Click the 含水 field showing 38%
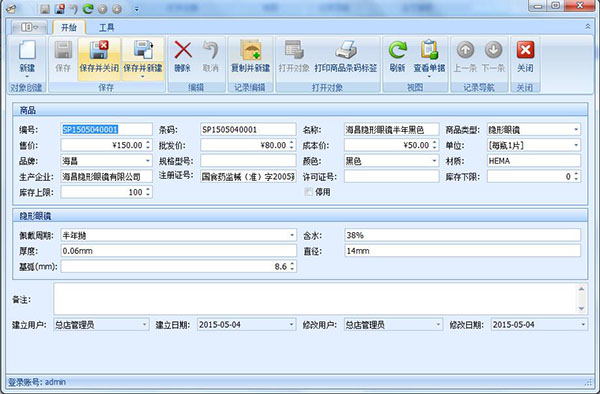 pyautogui.click(x=463, y=235)
